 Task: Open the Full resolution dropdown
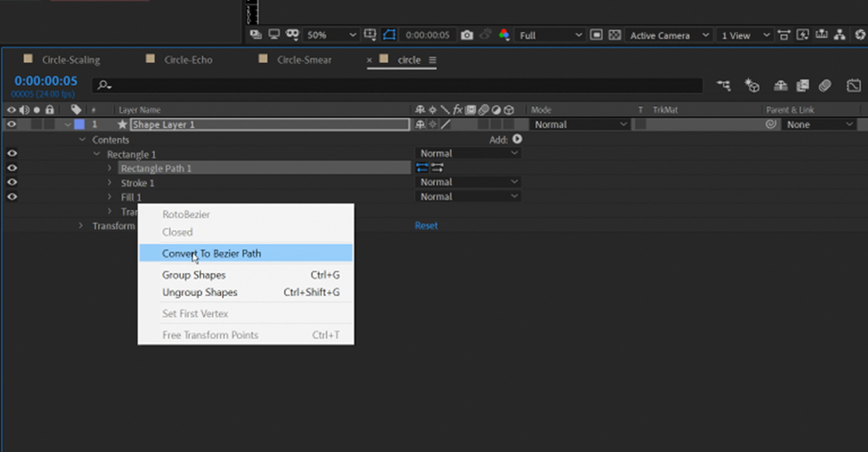tap(550, 35)
